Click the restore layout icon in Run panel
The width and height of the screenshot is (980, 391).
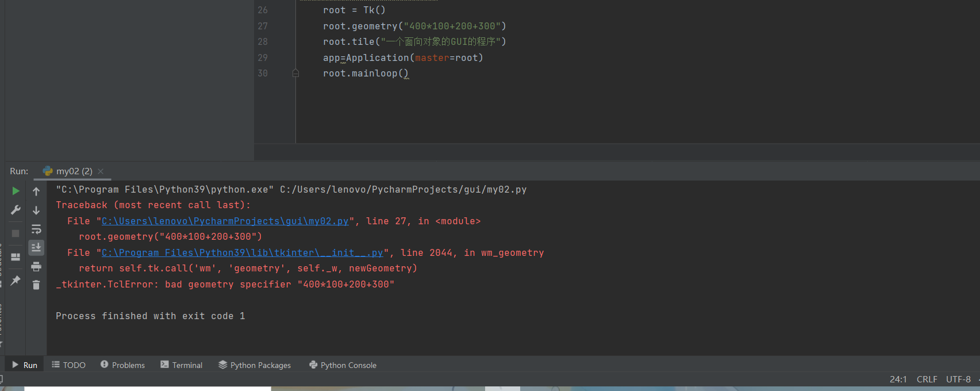point(16,257)
